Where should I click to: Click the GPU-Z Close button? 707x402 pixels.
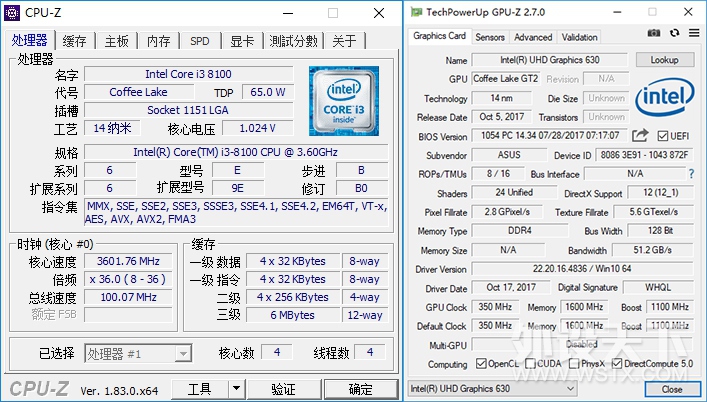(671, 389)
